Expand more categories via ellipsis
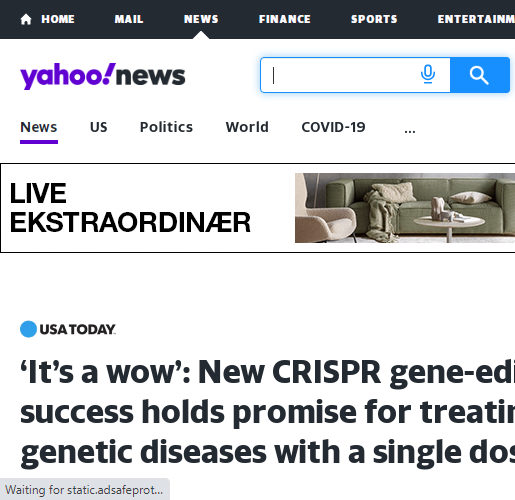This screenshot has height=500, width=515. pos(410,130)
